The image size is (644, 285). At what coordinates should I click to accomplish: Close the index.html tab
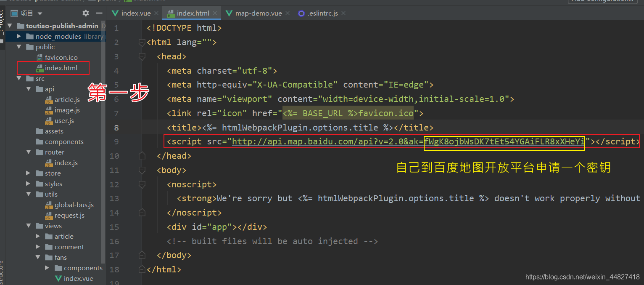(x=215, y=13)
